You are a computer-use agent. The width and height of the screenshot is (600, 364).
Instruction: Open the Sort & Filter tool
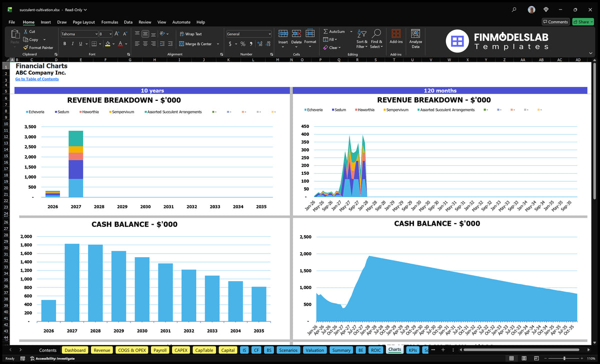point(362,39)
